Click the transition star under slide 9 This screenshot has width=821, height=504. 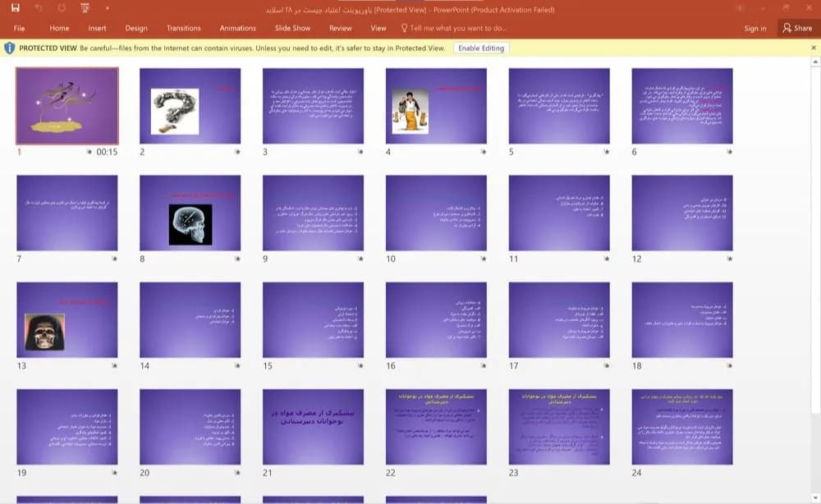[360, 259]
